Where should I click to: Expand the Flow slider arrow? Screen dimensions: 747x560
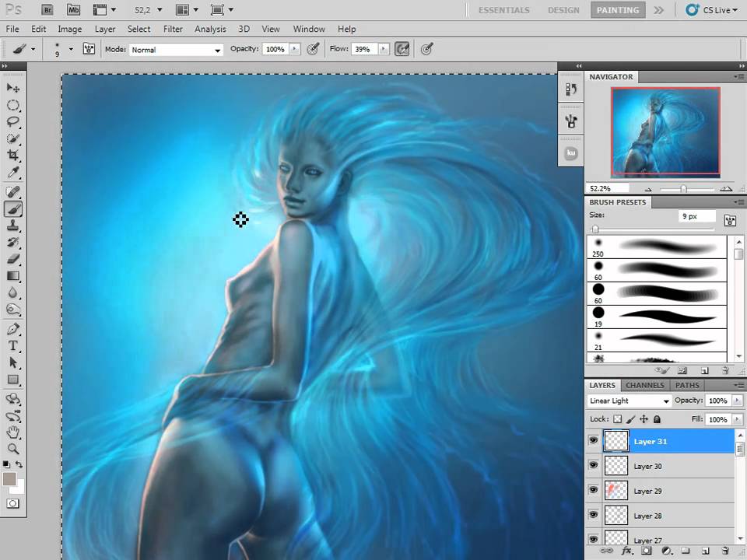coord(384,49)
